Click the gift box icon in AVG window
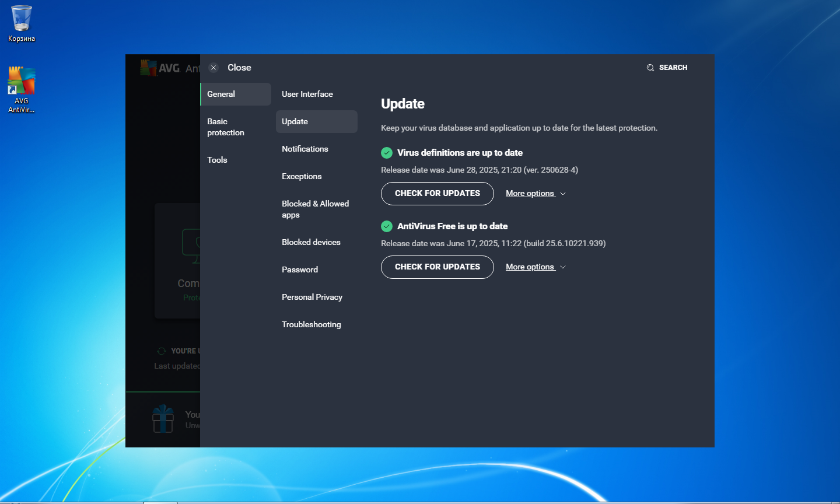Screen dimensions: 840x504 point(163,419)
